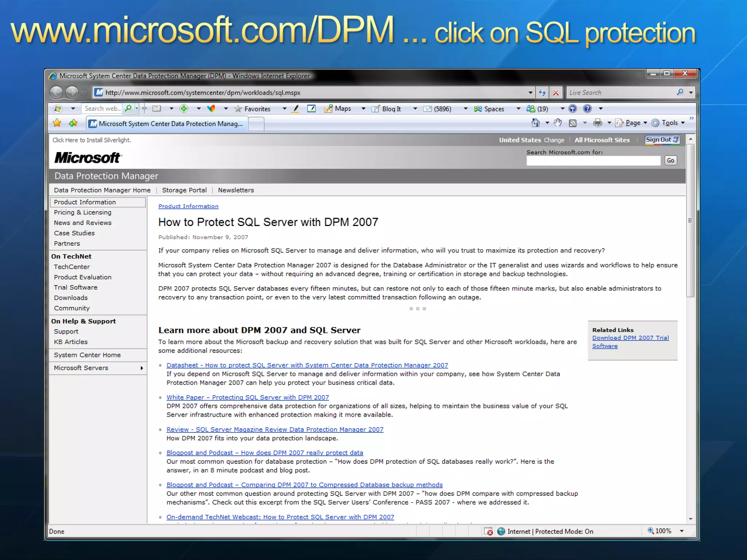Viewport: 747px width, 560px height.
Task: Click the Refresh page icon
Action: coord(542,93)
